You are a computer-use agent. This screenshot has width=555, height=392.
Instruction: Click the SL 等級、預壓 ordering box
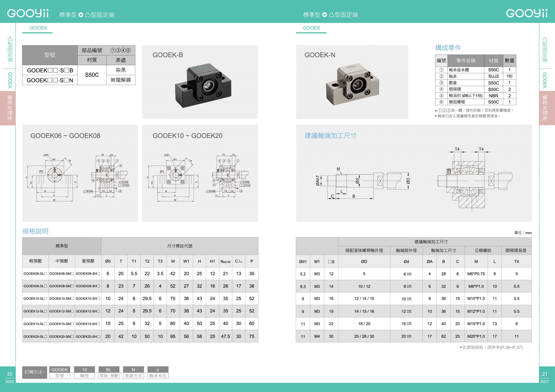click(x=109, y=372)
